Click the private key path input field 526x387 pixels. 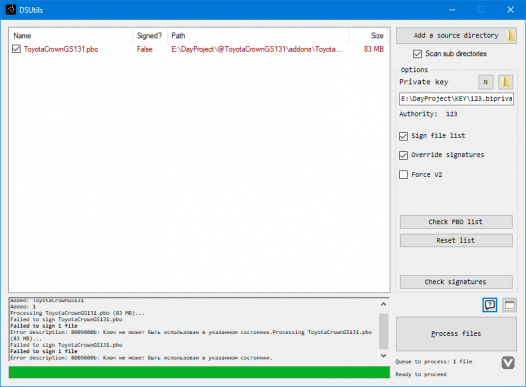(456, 99)
